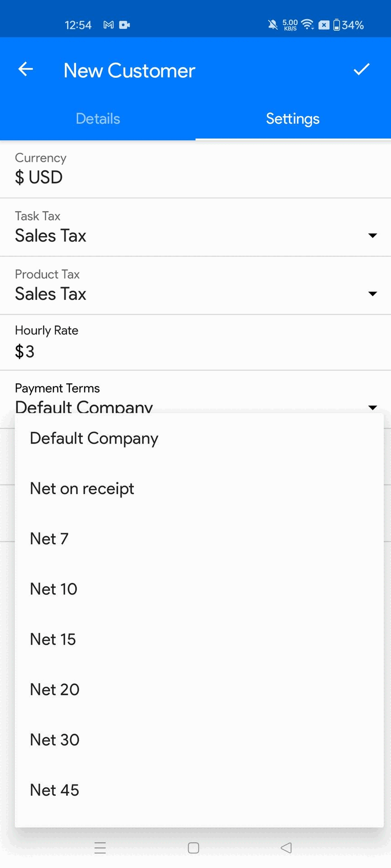Expand the Task Tax dropdown arrow
The width and height of the screenshot is (391, 868).
(372, 236)
